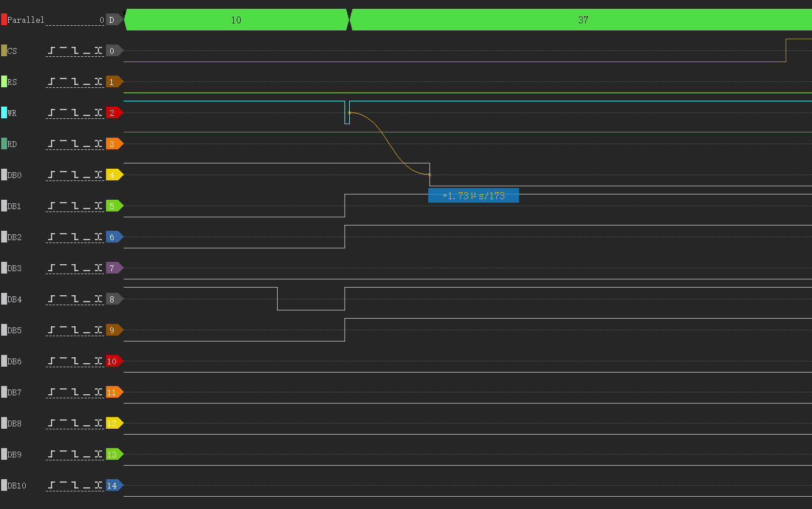
Task: Click channel index badge 14 for DB10
Action: point(114,485)
